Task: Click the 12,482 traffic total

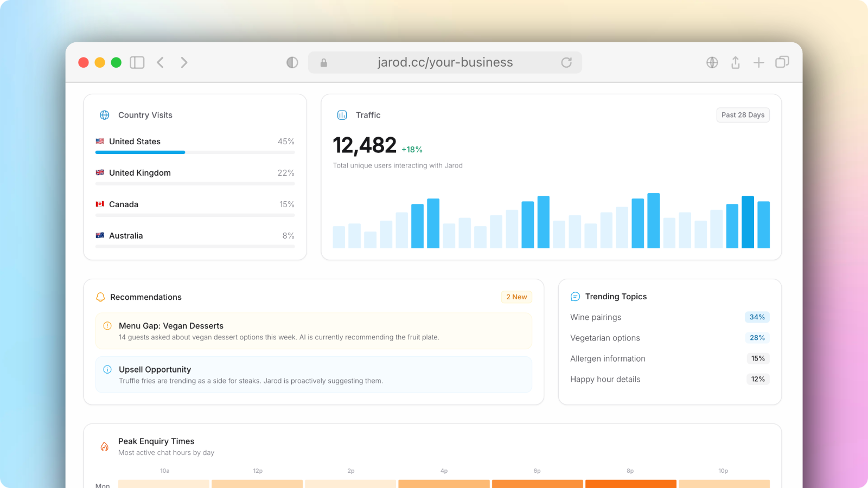Action: [365, 145]
